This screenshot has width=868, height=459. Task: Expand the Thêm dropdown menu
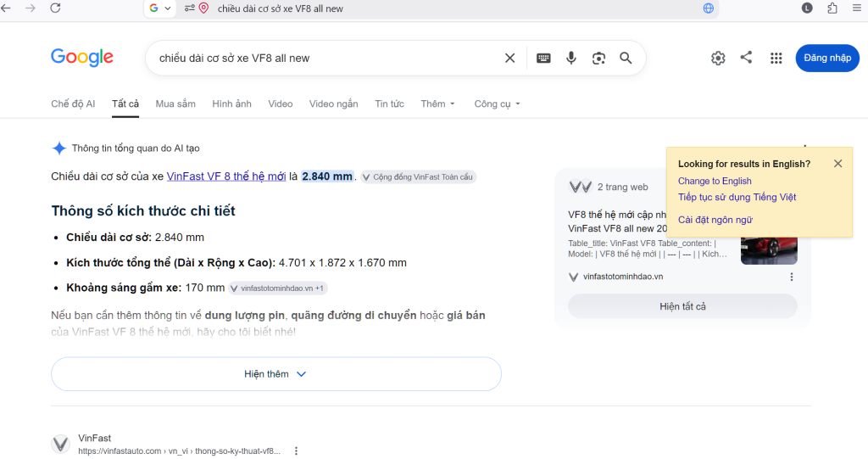pos(437,104)
